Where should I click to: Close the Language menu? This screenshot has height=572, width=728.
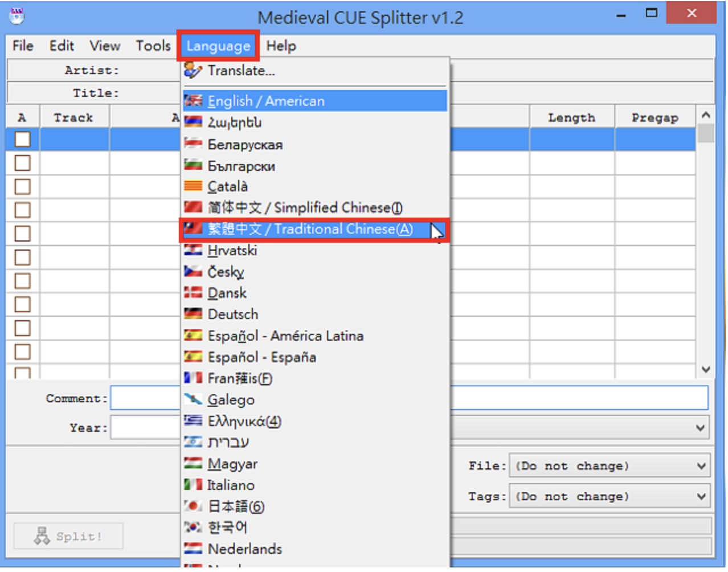(x=218, y=46)
